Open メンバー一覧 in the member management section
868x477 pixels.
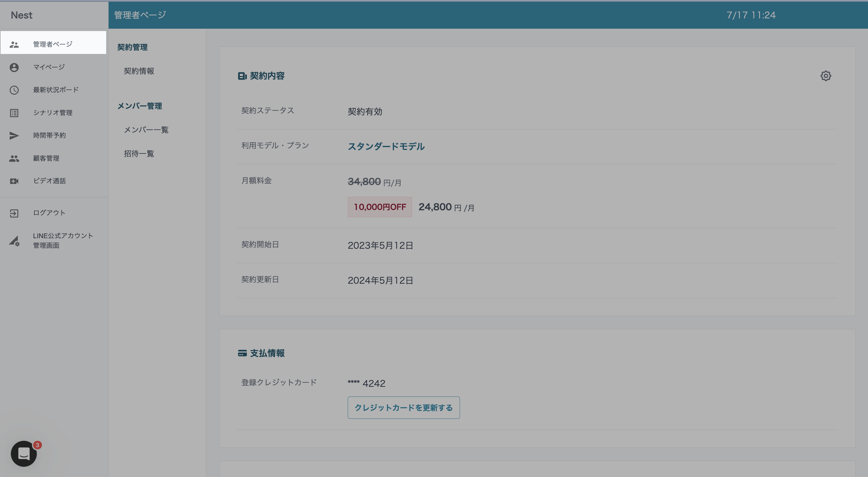pos(146,130)
